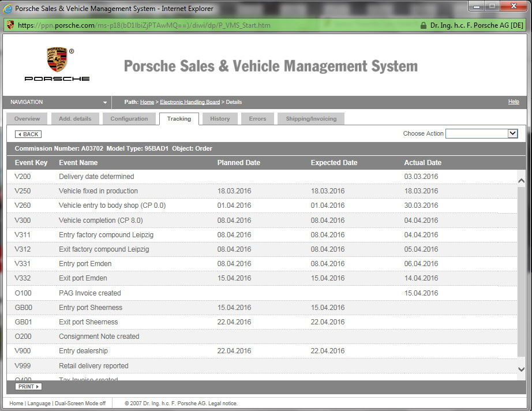This screenshot has height=411, width=532.
Task: Open Electronic Handling Board breadcrumb link
Action: [190, 102]
